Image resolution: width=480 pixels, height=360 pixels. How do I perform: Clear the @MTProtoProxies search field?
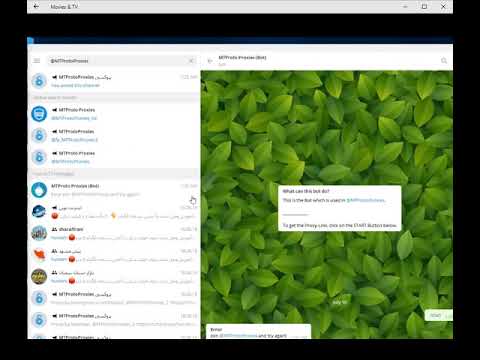191,61
